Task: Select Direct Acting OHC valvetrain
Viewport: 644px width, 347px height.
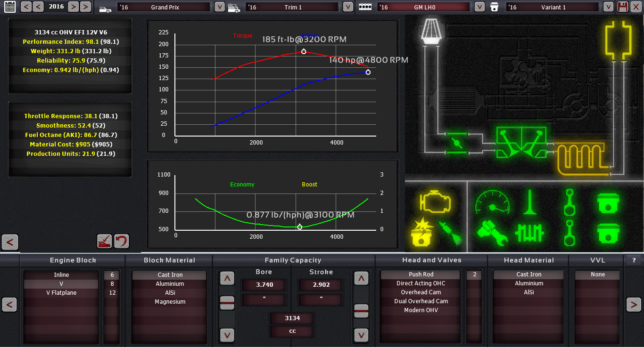Action: [x=421, y=283]
